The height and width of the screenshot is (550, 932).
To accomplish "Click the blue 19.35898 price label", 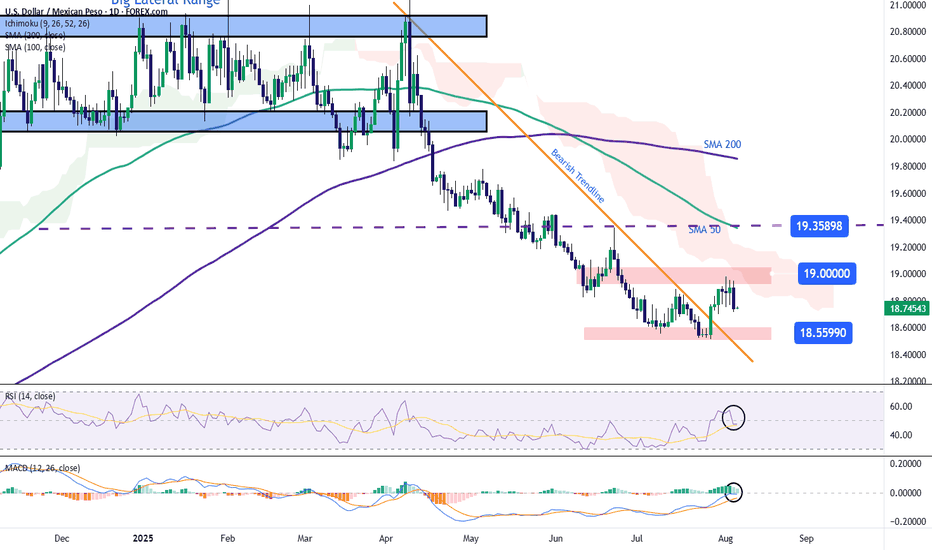I will 819,226.
